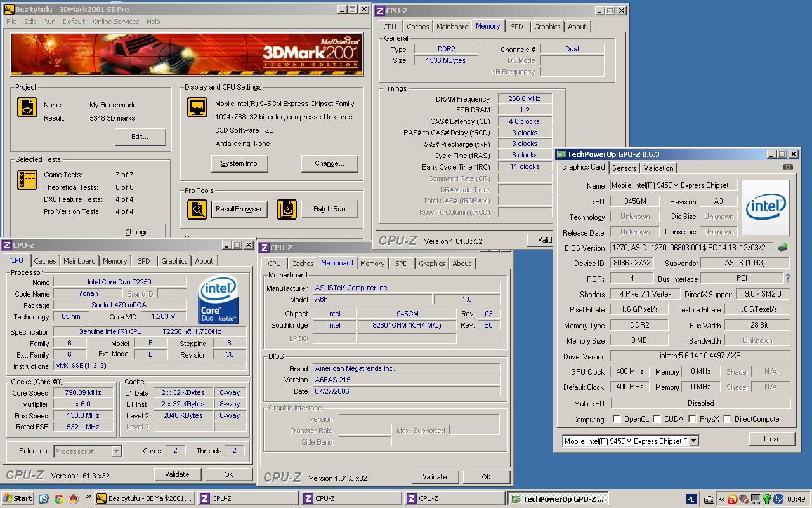Click the PL language indicator

691,499
